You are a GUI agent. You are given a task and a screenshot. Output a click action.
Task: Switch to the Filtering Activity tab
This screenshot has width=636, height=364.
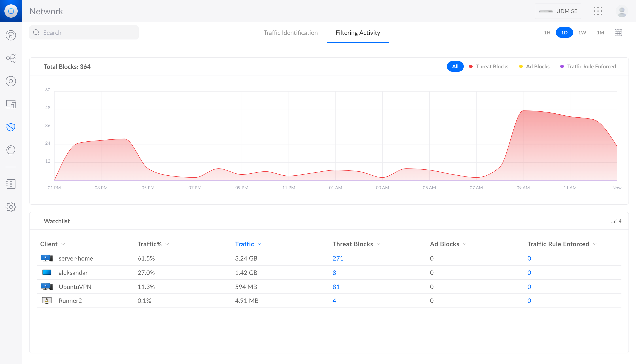pyautogui.click(x=358, y=33)
